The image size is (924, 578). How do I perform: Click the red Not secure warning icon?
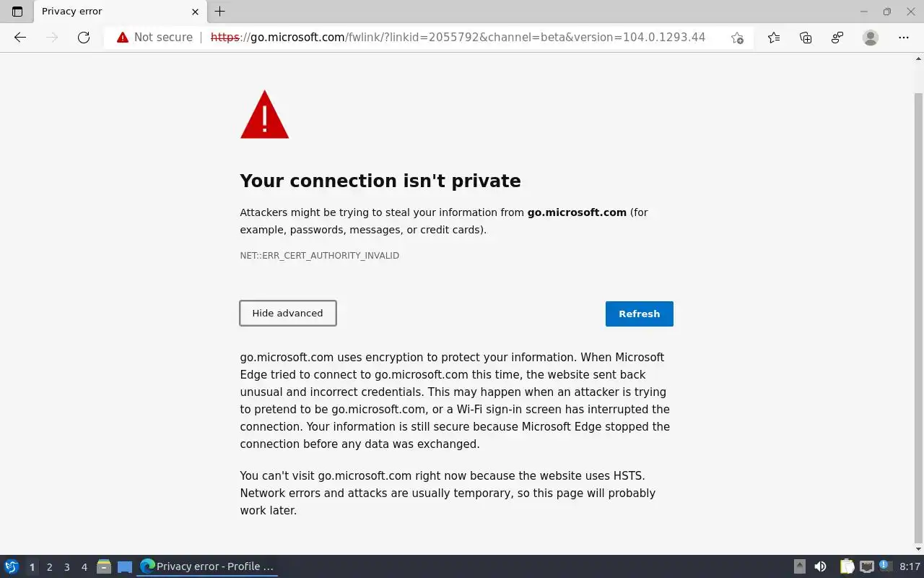(x=123, y=38)
